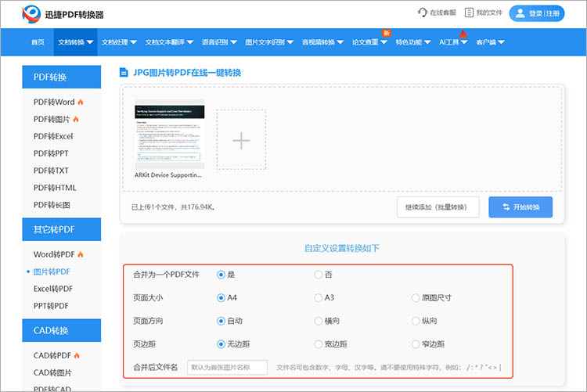The image size is (587, 392).
Task: Click the fire icon beside PDF转Word
Action: coord(81,102)
